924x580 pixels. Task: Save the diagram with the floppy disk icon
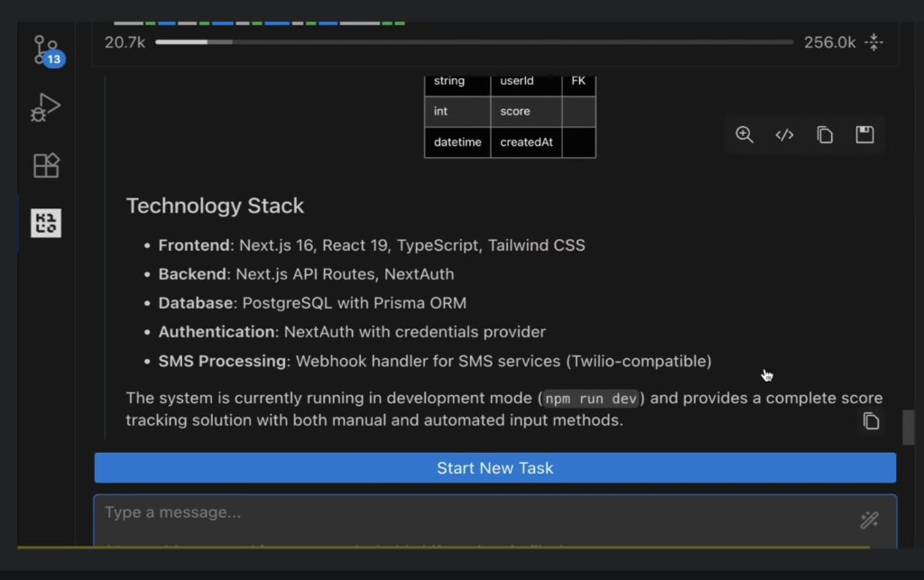click(x=864, y=135)
